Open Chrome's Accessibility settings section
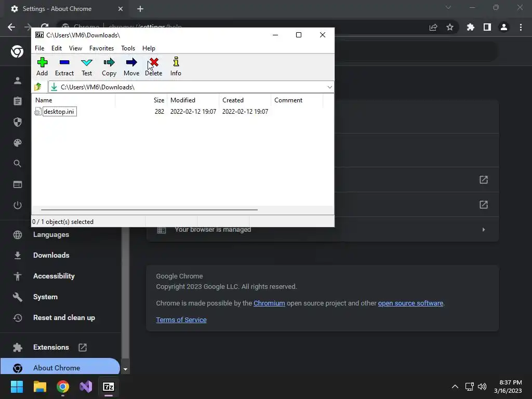Viewport: 532px width, 399px height. click(x=54, y=276)
